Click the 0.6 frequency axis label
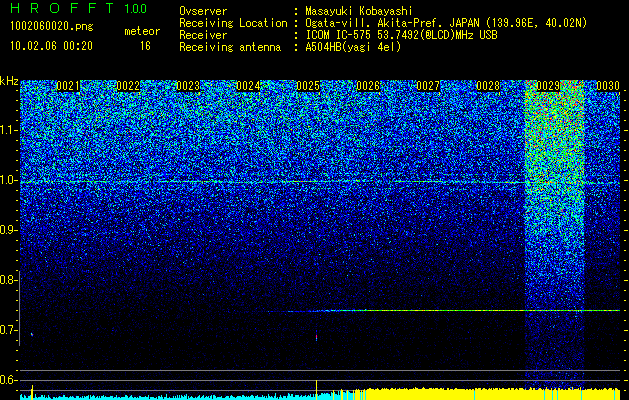629x400 pixels. coord(8,380)
